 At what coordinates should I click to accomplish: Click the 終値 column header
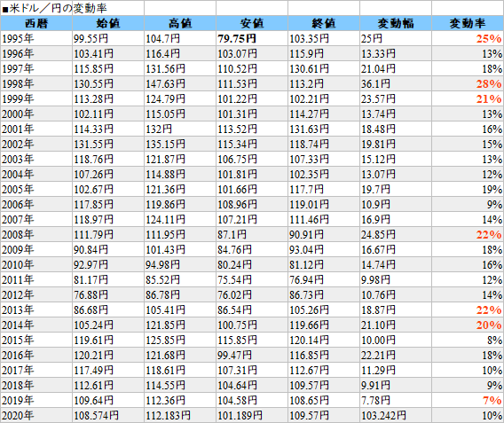(x=324, y=23)
